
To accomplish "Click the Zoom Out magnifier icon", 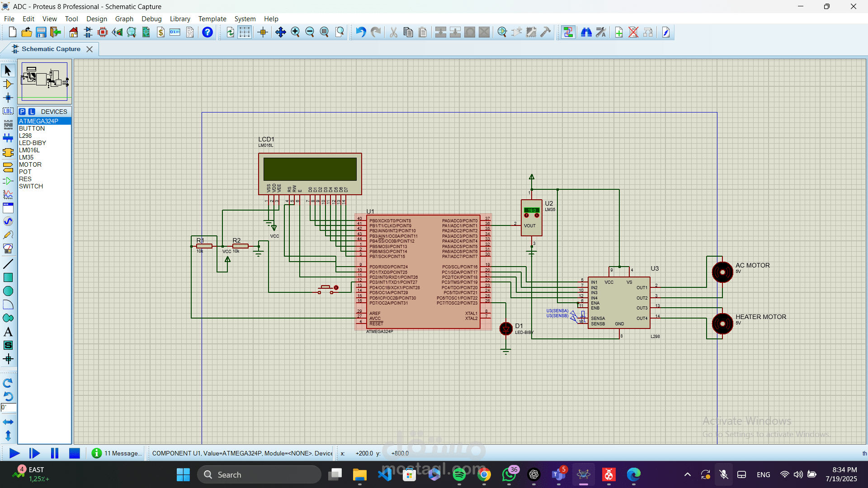I will (x=310, y=32).
